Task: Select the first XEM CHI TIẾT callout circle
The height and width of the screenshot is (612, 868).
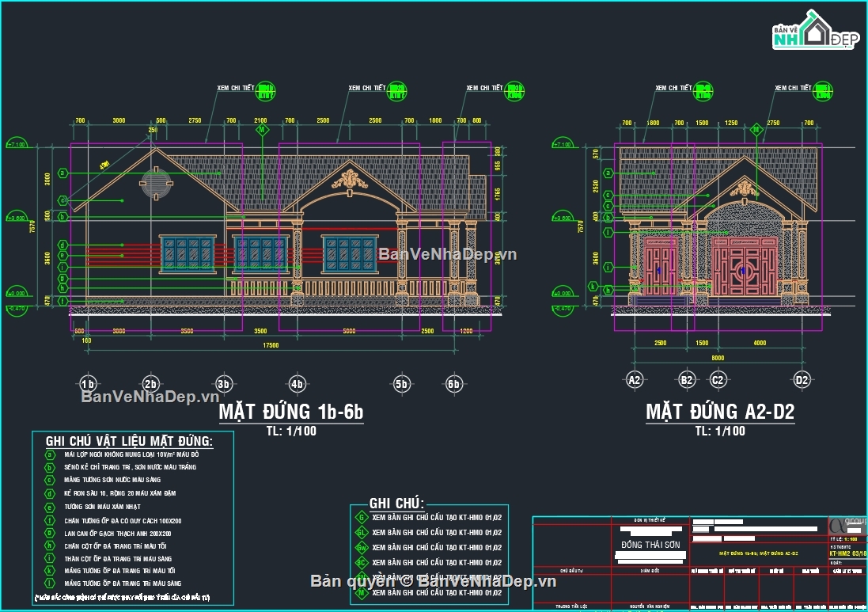Action: point(266,92)
